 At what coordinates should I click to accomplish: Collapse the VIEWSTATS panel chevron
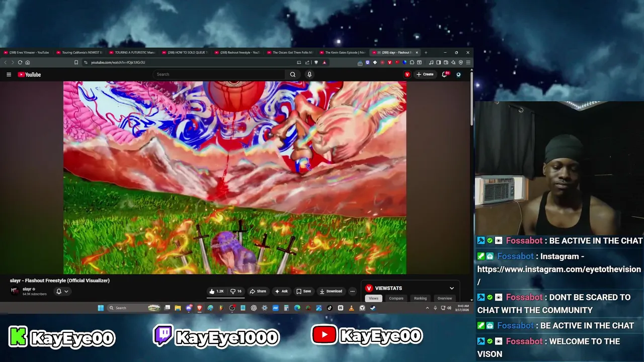click(x=452, y=288)
